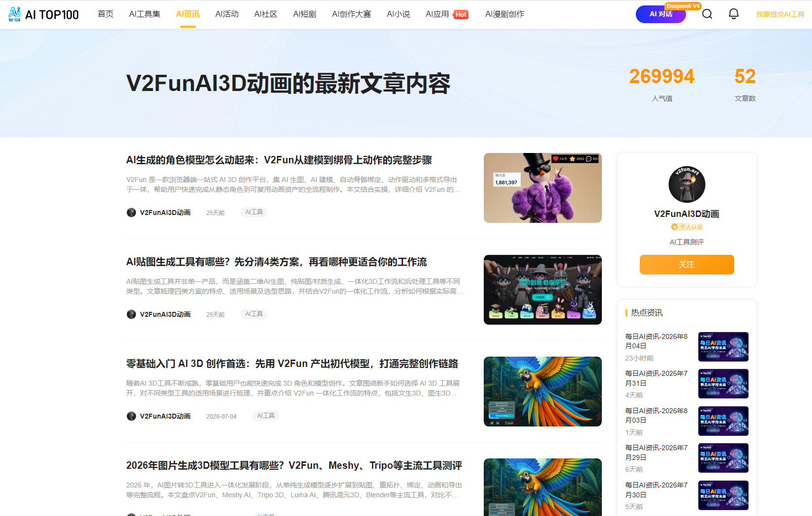Click author avatar under the AI贴图生成工具 article
The width and height of the screenshot is (812, 516).
point(131,314)
